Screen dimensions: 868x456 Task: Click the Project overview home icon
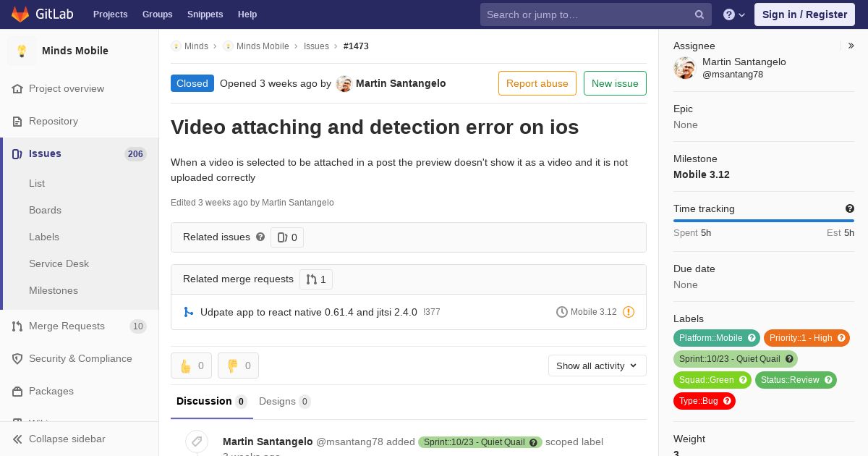(17, 88)
